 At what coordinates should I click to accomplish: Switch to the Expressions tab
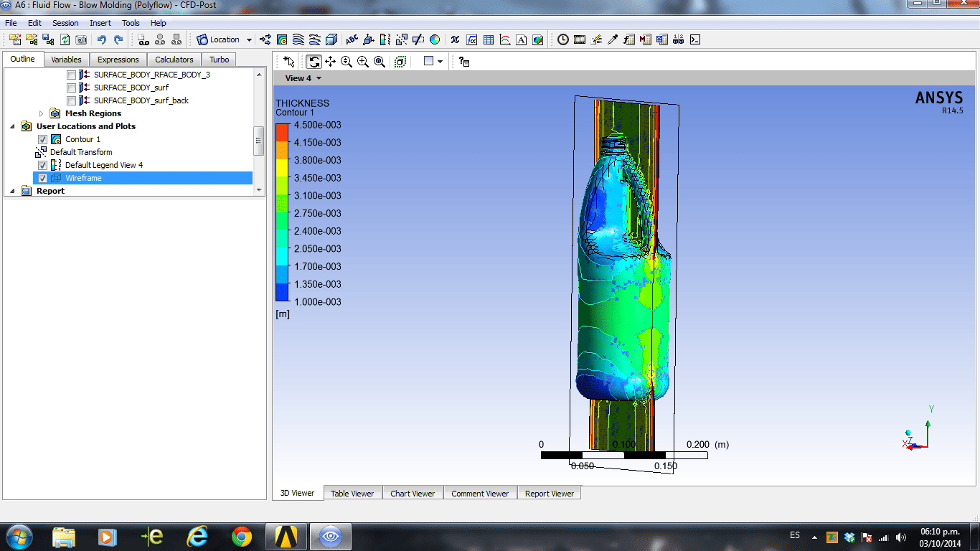point(118,60)
